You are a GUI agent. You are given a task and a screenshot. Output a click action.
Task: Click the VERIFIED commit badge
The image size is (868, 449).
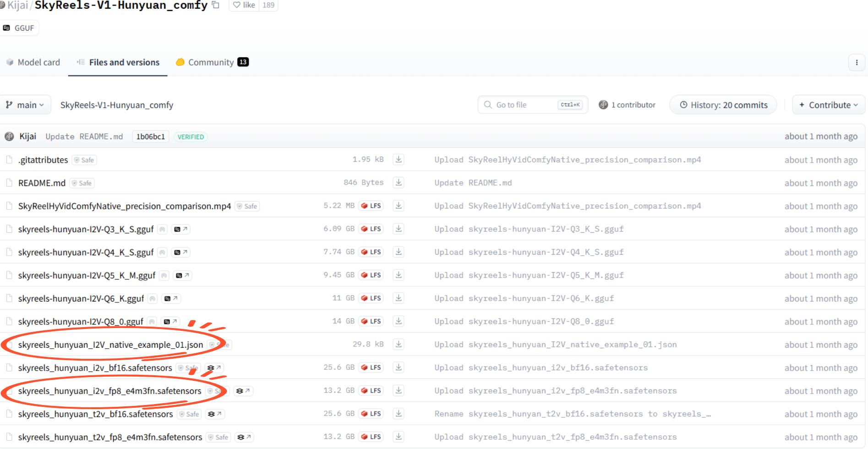(191, 137)
